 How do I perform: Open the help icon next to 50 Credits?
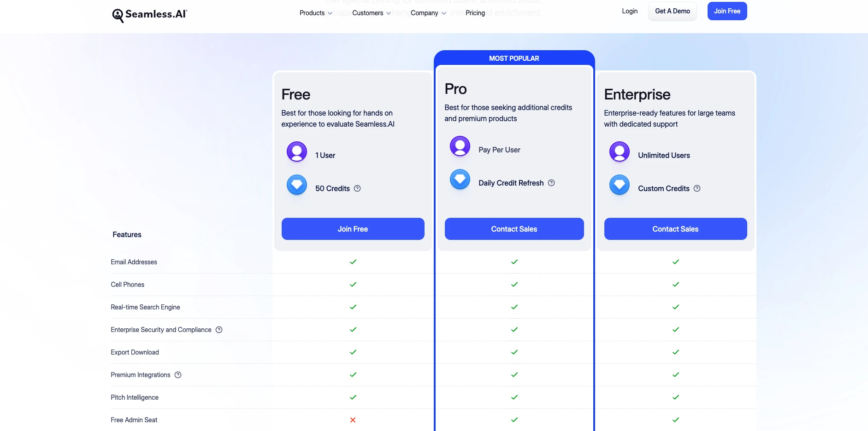click(357, 188)
